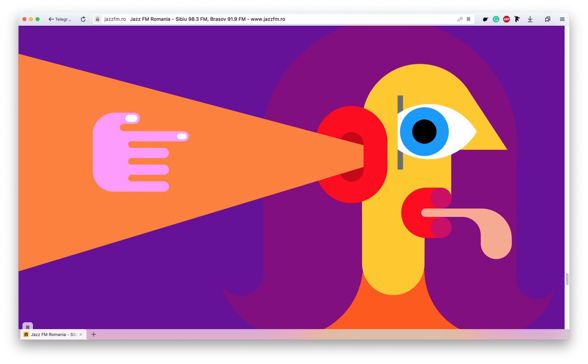Open the hamburger main menu

562,19
